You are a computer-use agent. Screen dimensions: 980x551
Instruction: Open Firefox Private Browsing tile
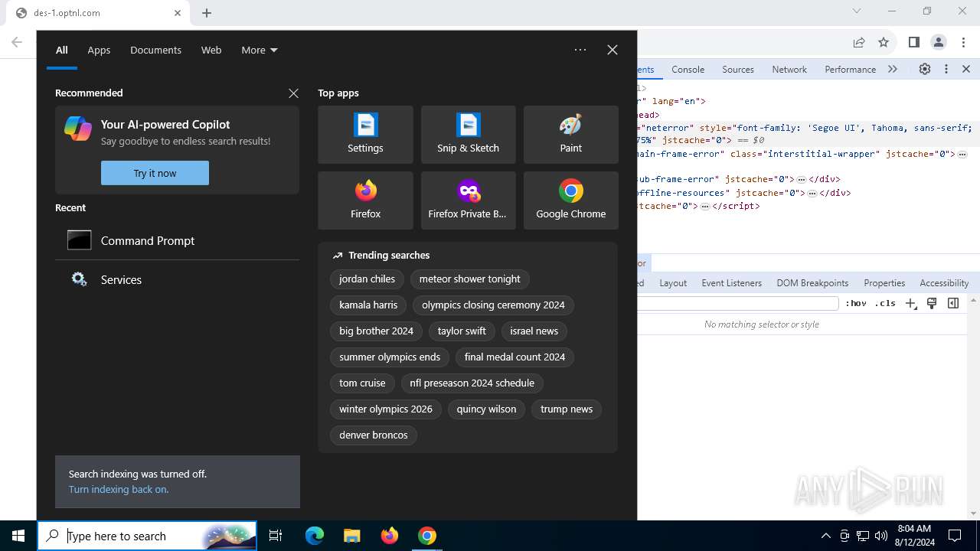coord(468,201)
